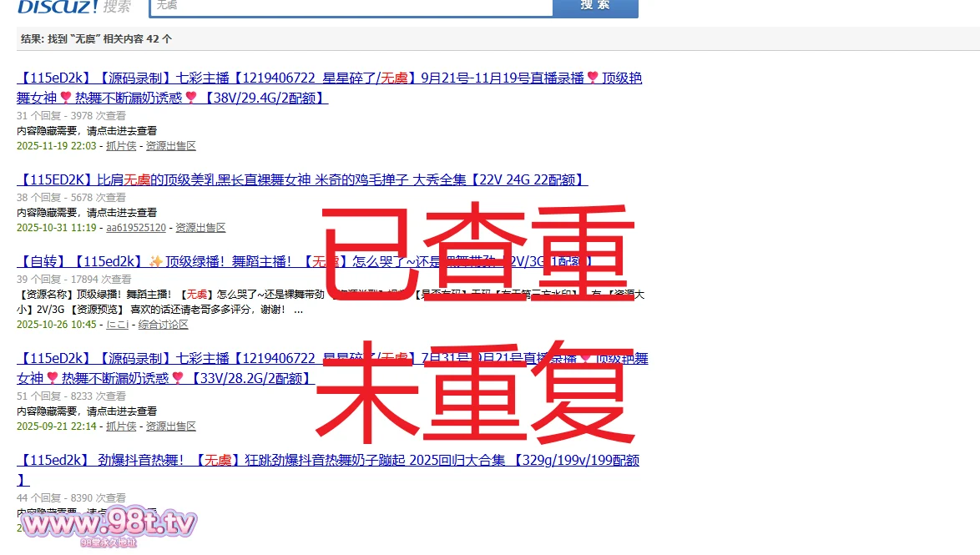This screenshot has width=980, height=555.
Task: Click the first heart emoji in first result title
Action: [x=593, y=78]
